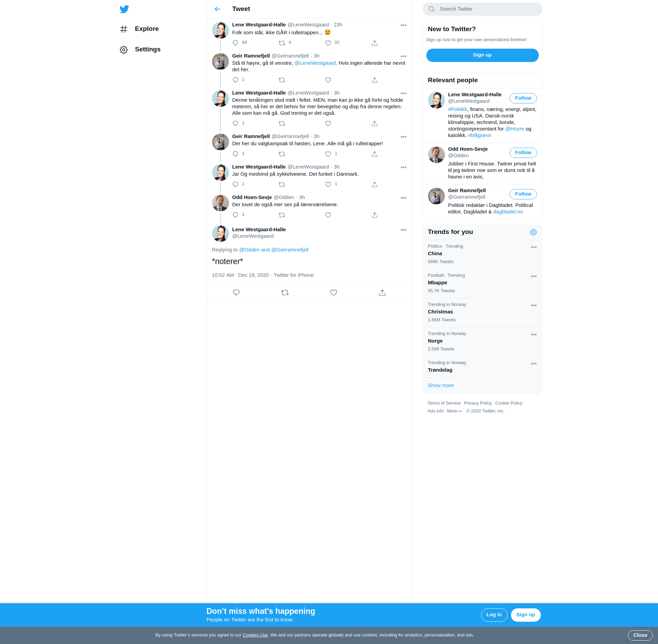Screen dimensions: 658x644
Task: Open more options on 'Stå til høyre' tweet
Action: 403,56
